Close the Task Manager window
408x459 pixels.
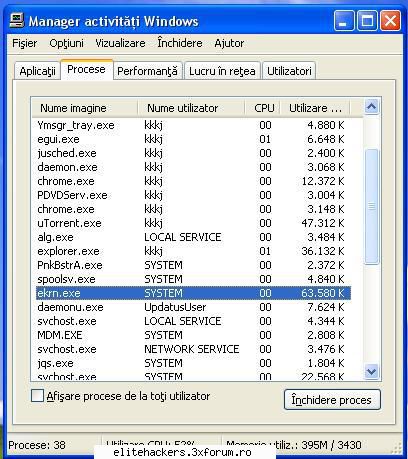tap(391, 21)
